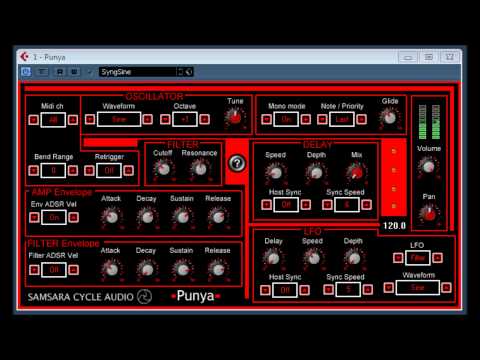Viewport: 480px width, 360px height.
Task: Click the Octave value box
Action: (185, 119)
